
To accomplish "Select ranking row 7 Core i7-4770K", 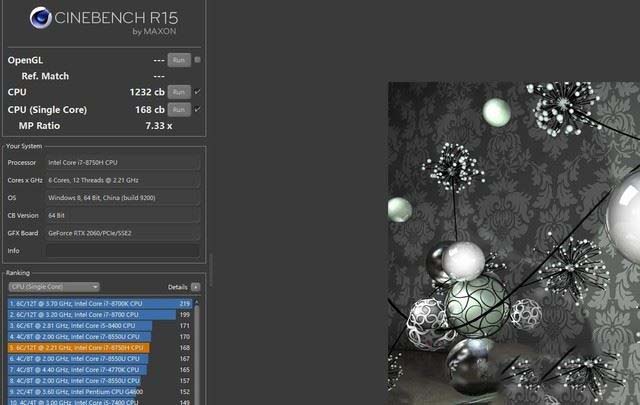I will (x=100, y=369).
